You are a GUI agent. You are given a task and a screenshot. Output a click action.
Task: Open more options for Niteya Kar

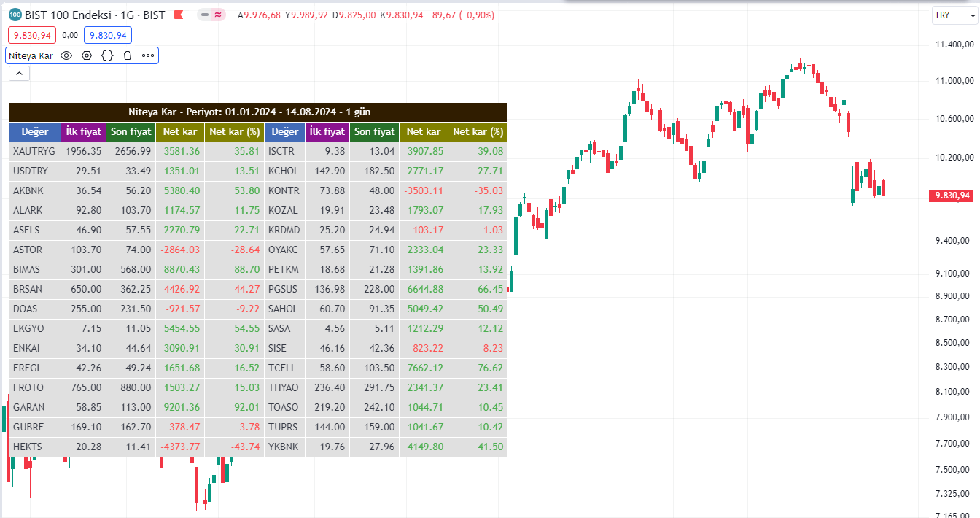(148, 55)
